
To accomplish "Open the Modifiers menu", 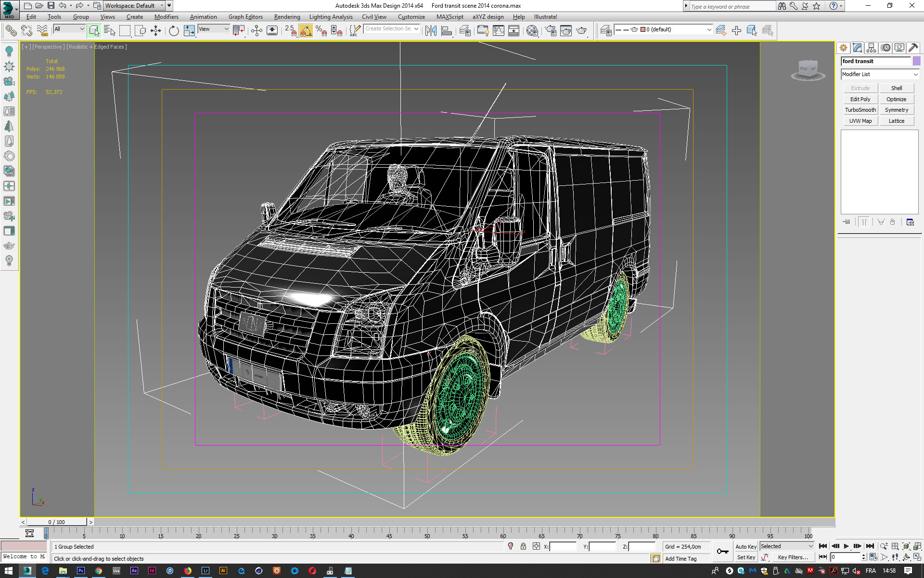I will pyautogui.click(x=166, y=17).
